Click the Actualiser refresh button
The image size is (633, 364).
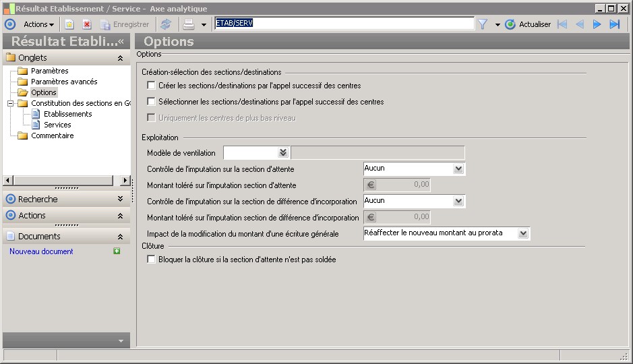[x=528, y=24]
